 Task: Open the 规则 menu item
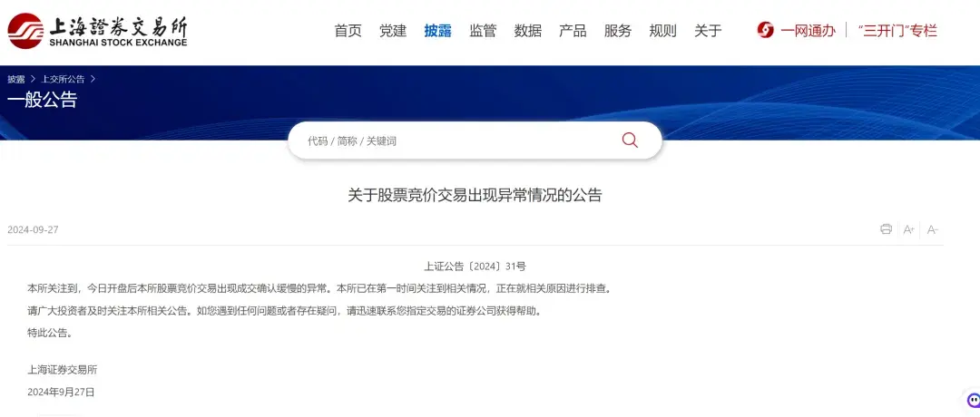click(663, 31)
